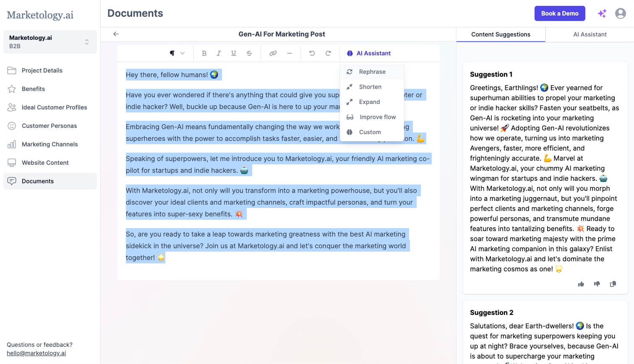Switch to the AI Assistant tab

(590, 34)
